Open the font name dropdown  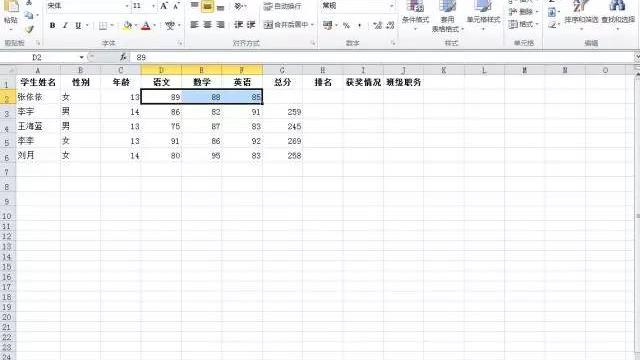[127, 6]
